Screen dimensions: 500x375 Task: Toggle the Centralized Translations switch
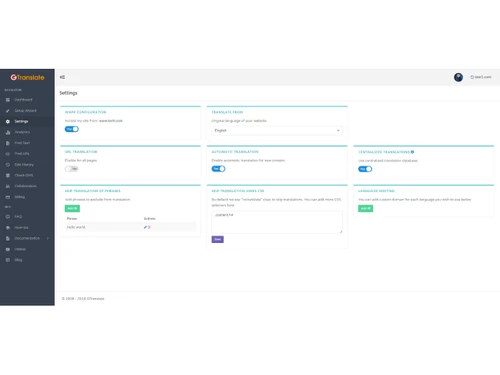tap(365, 169)
